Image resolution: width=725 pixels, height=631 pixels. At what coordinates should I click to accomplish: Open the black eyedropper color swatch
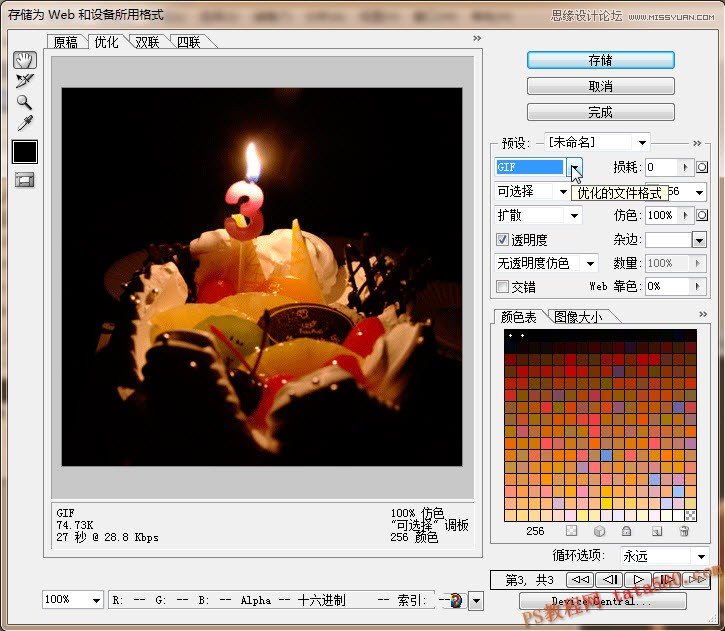coord(25,152)
